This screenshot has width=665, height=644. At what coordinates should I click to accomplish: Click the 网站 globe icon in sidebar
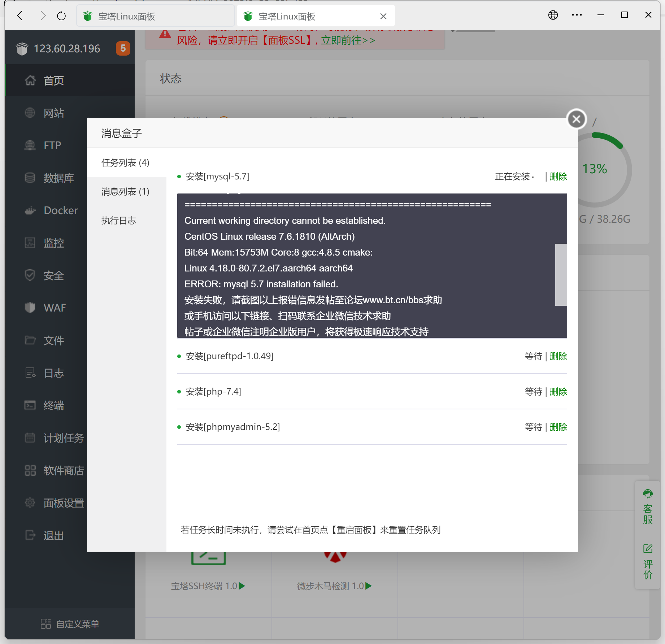tap(30, 113)
